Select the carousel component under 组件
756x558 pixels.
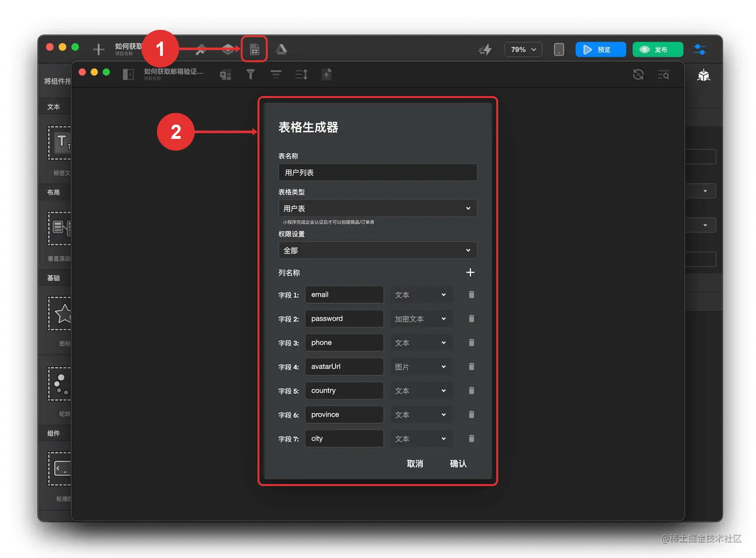59,468
